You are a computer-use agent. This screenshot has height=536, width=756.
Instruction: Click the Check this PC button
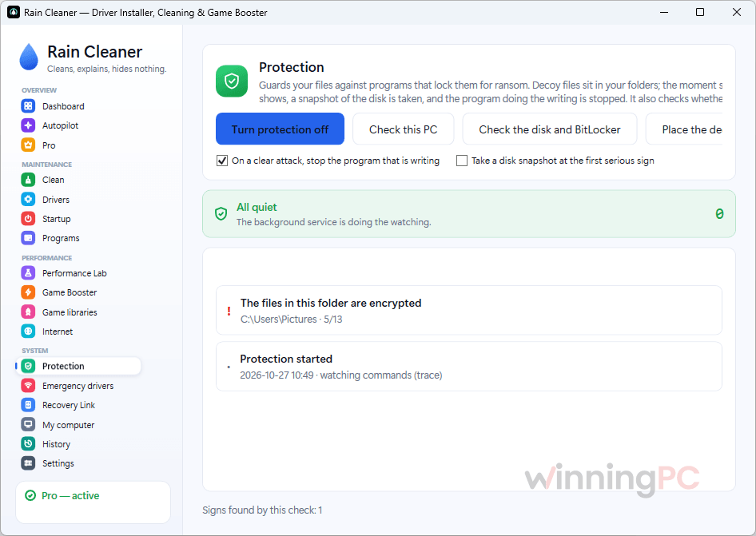tap(403, 129)
